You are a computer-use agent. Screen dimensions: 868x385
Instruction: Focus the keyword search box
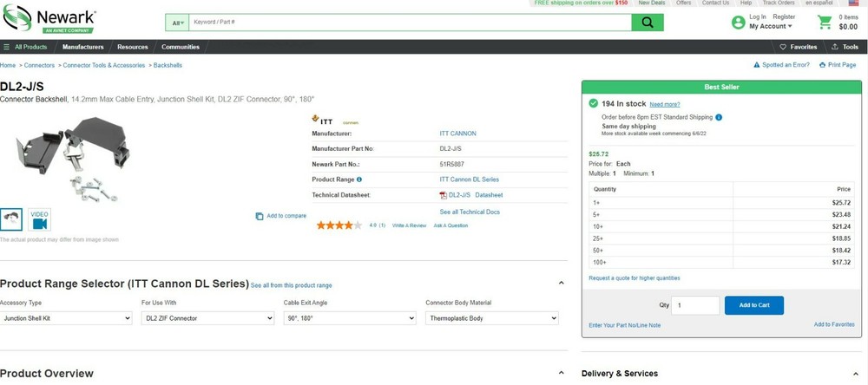411,23
